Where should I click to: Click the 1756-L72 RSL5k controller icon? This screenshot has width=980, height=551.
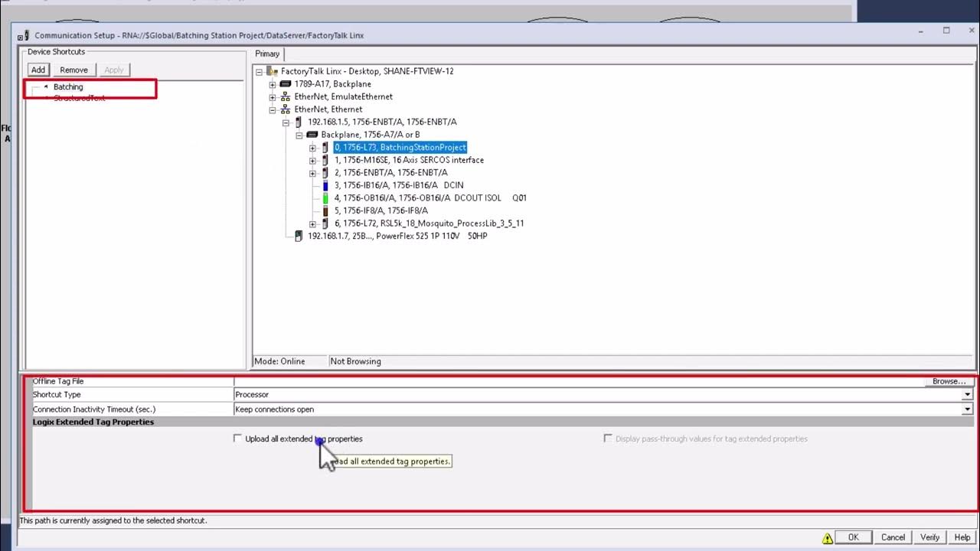(325, 223)
